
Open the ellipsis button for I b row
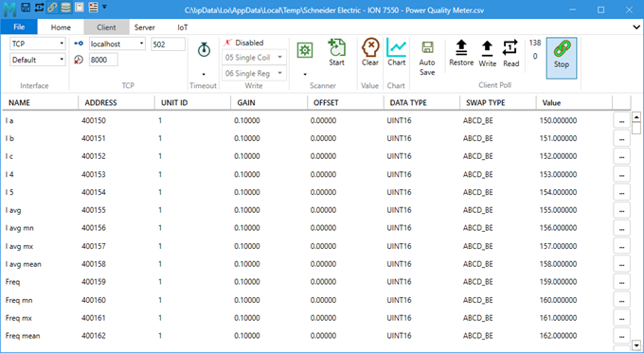(622, 139)
